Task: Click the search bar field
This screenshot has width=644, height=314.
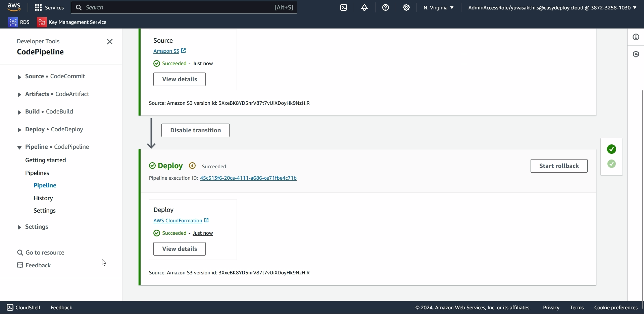Action: 184,7
